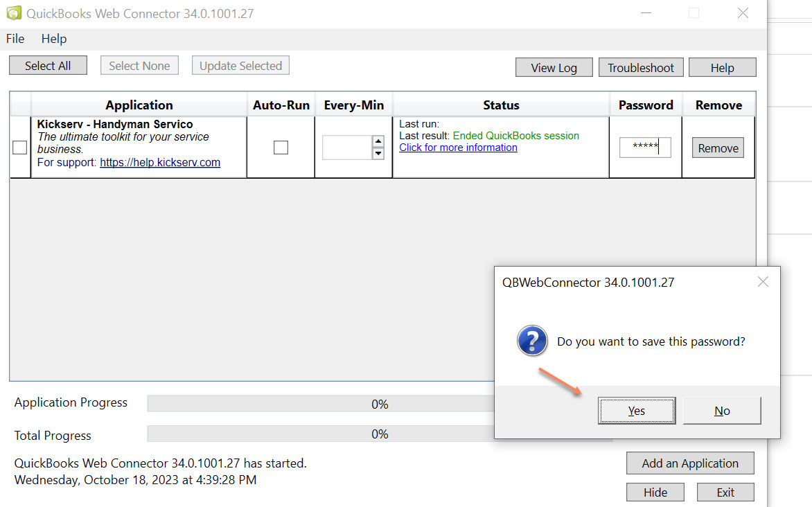
Task: Click Update Selected button
Action: click(x=241, y=66)
